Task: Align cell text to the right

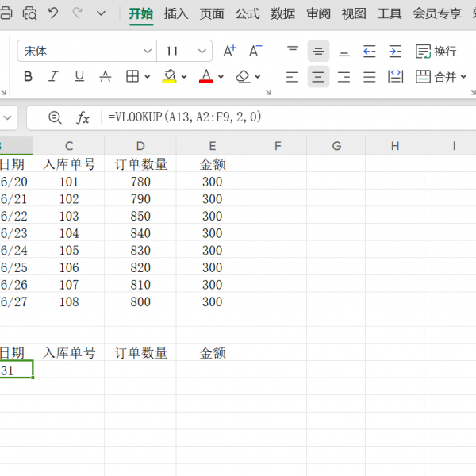Action: point(344,77)
